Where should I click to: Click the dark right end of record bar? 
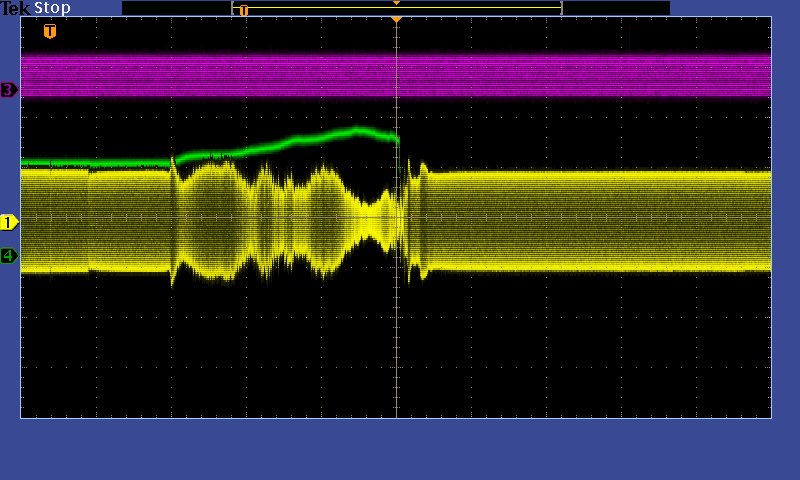click(x=616, y=8)
